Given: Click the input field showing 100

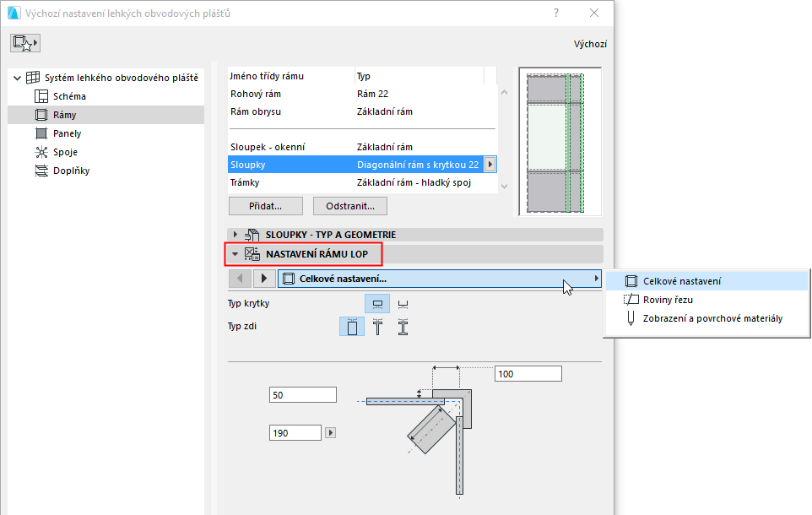Looking at the screenshot, I should [x=528, y=374].
